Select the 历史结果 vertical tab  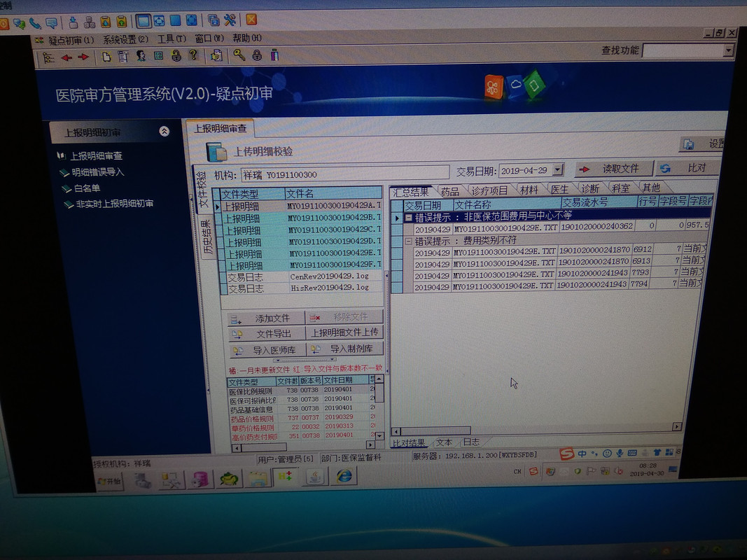tap(207, 237)
